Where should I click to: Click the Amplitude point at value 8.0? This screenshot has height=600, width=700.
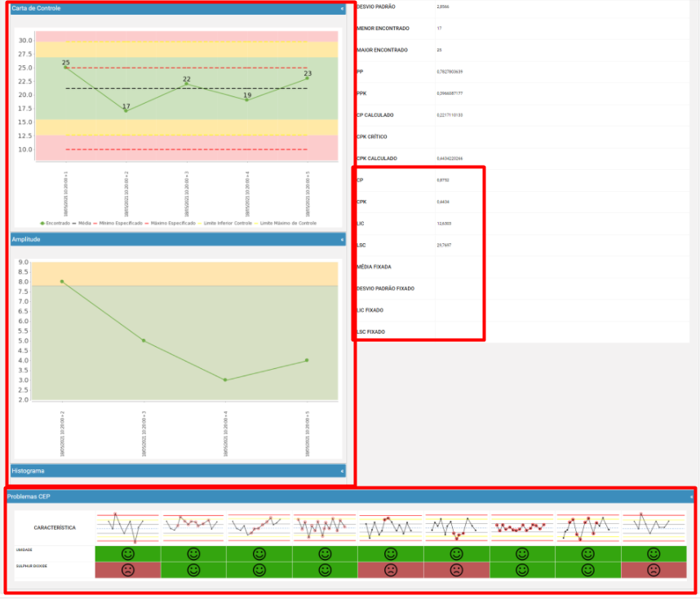click(62, 282)
